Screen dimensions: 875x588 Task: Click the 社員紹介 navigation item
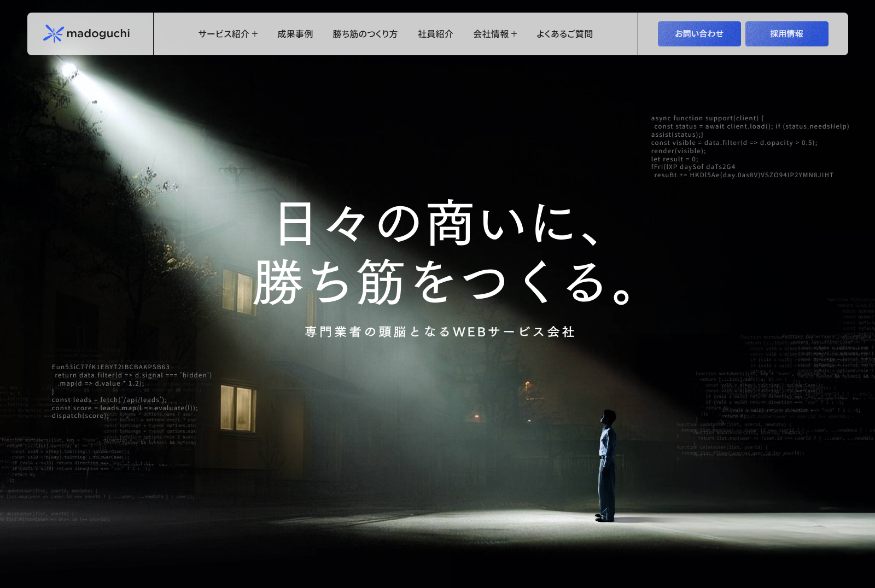[435, 33]
